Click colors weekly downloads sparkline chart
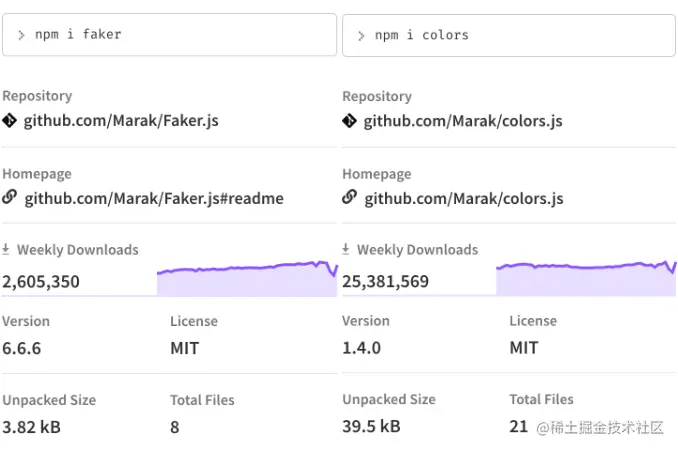This screenshot has width=678, height=450. pos(586,278)
